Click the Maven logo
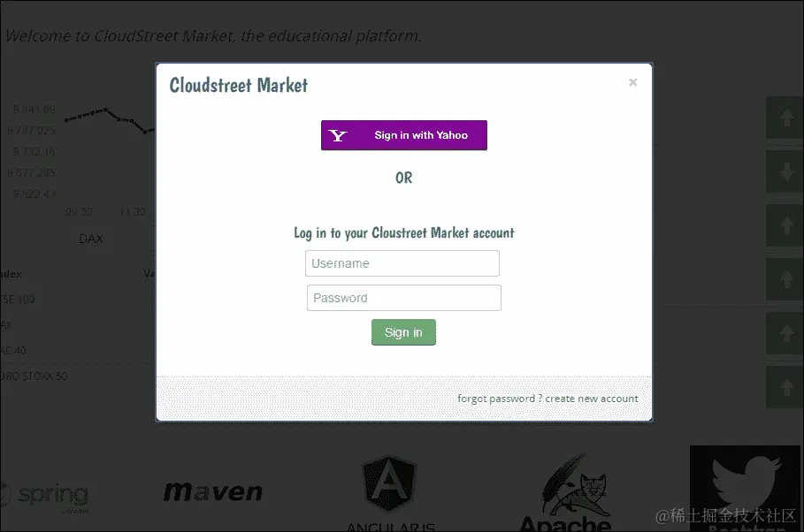804x532 pixels. pyautogui.click(x=213, y=491)
